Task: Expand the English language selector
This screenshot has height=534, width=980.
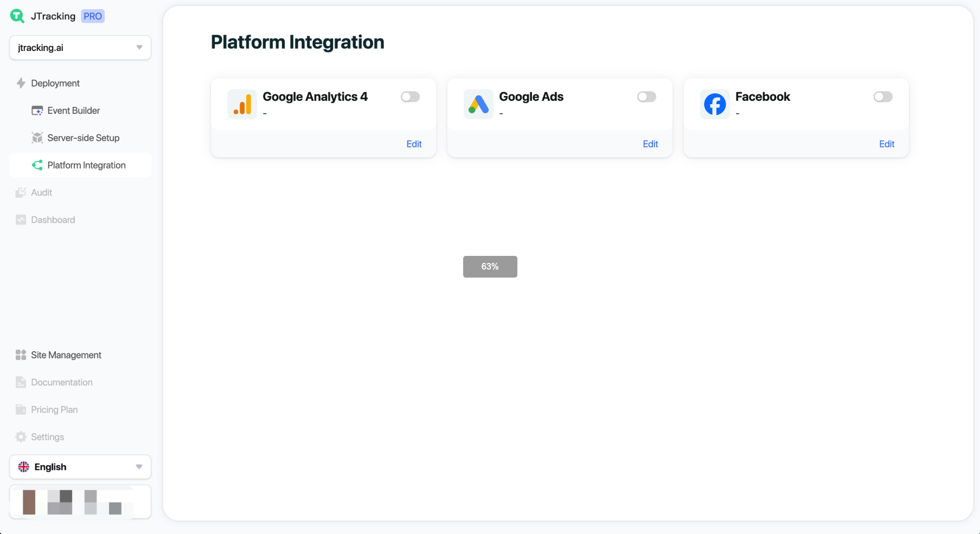Action: pos(80,467)
